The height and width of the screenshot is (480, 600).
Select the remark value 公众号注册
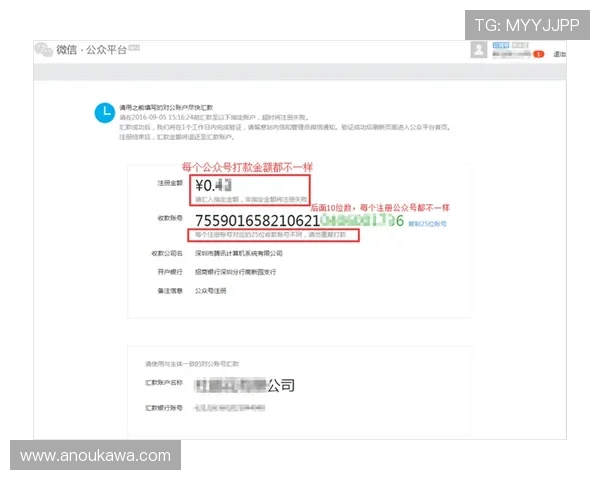210,291
